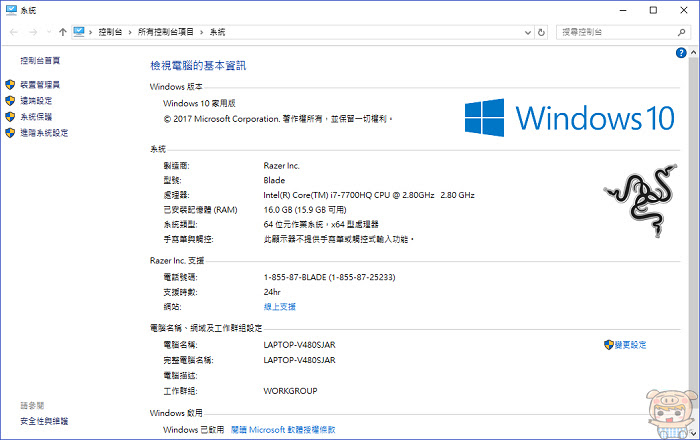The width and height of the screenshot is (700, 440).
Task: Click the 16.0 GB RAM value
Action: pyautogui.click(x=305, y=210)
